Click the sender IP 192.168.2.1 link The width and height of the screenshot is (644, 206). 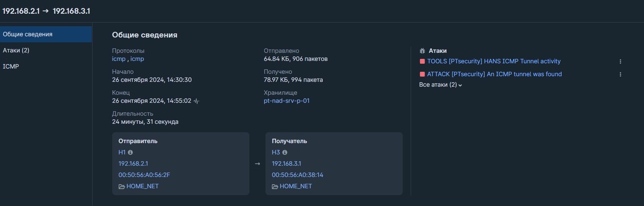pyautogui.click(x=133, y=164)
